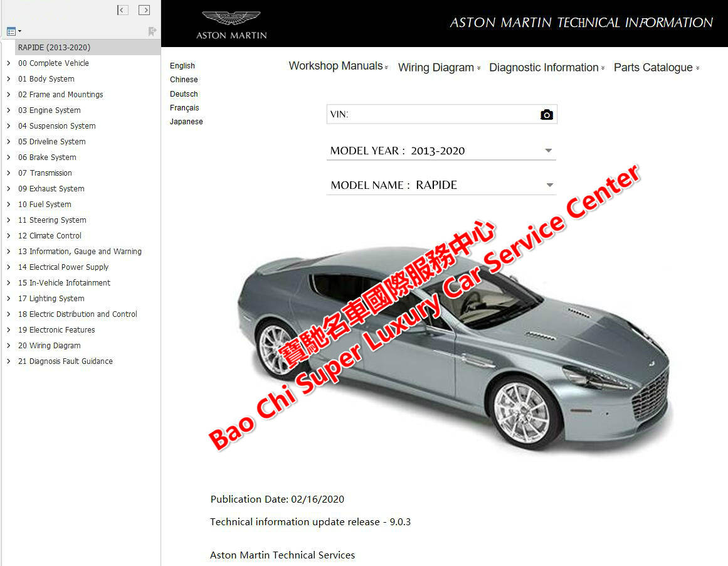
Task: Click 'Technical information update release - 9.0.3' text
Action: (310, 522)
